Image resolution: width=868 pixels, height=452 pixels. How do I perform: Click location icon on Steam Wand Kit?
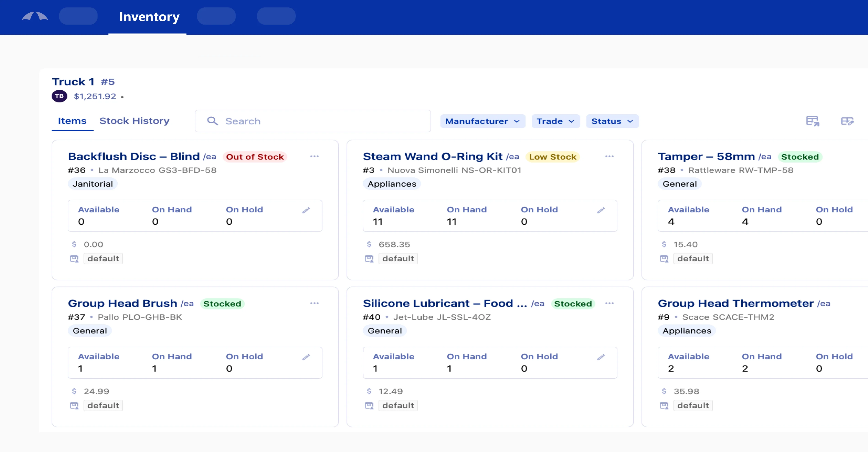(369, 259)
